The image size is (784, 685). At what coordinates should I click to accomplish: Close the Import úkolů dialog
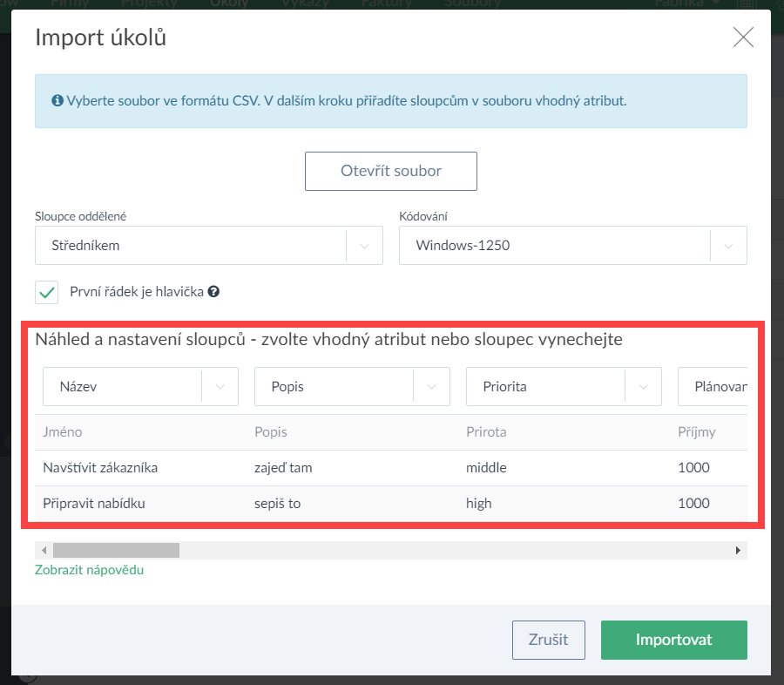tap(743, 37)
